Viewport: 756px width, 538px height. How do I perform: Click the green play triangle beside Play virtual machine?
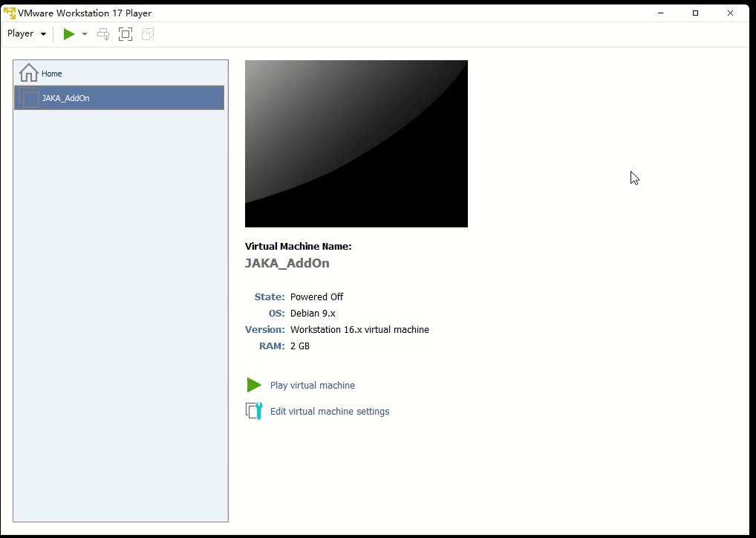[x=253, y=385]
